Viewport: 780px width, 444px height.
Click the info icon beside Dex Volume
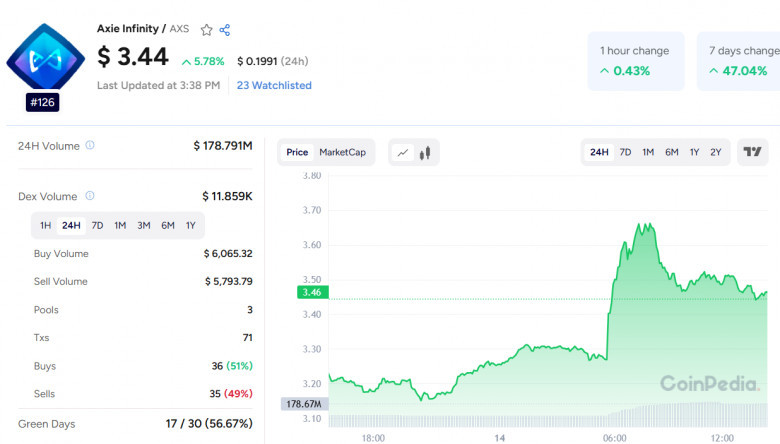90,195
